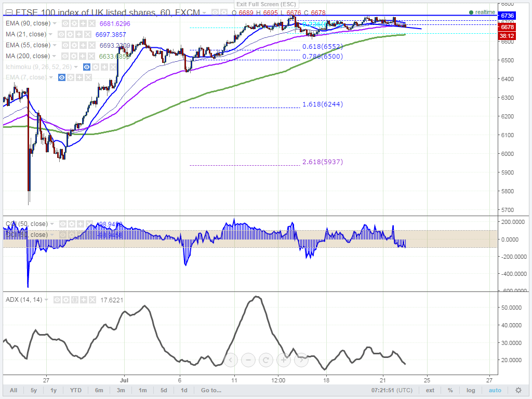Toggle visibility of EMA (55, close)
The height and width of the screenshot is (399, 532).
65,45
